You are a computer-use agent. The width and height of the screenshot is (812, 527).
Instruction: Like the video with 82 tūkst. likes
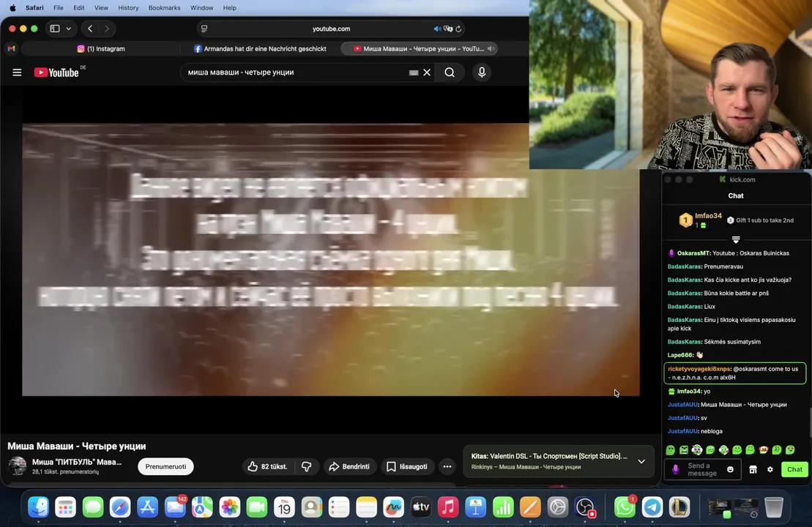268,466
